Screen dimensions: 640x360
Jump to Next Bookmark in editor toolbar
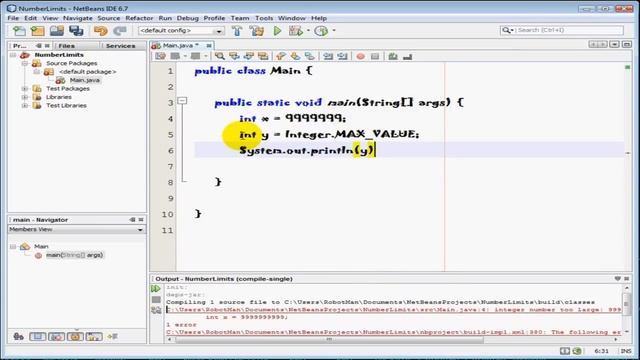pyautogui.click(x=295, y=56)
